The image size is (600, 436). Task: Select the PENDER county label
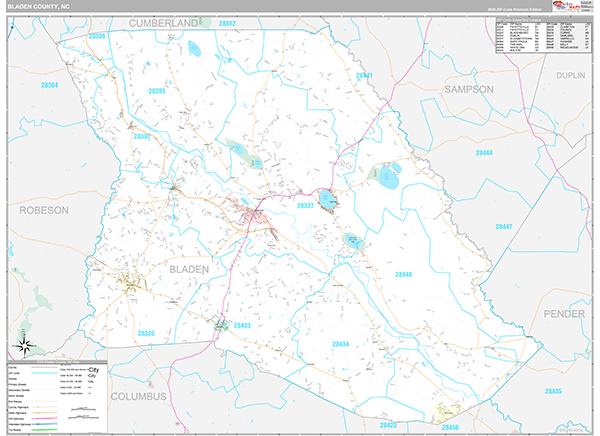click(564, 314)
